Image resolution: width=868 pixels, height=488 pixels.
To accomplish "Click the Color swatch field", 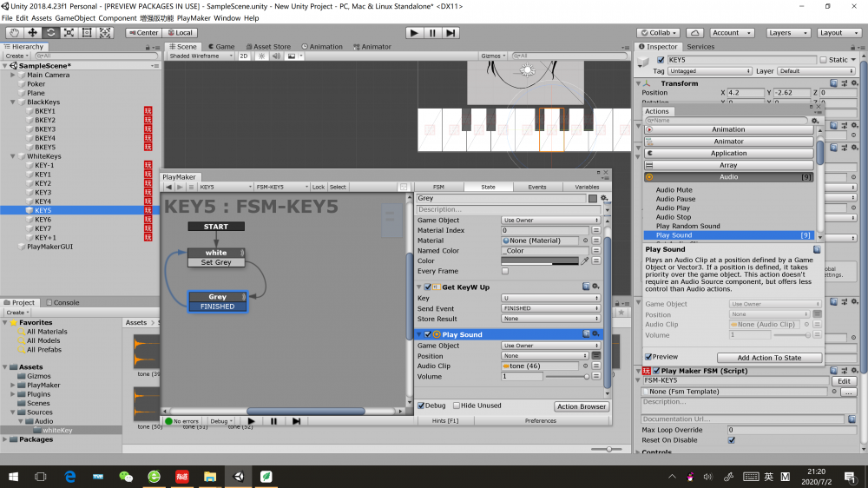I will tap(540, 260).
